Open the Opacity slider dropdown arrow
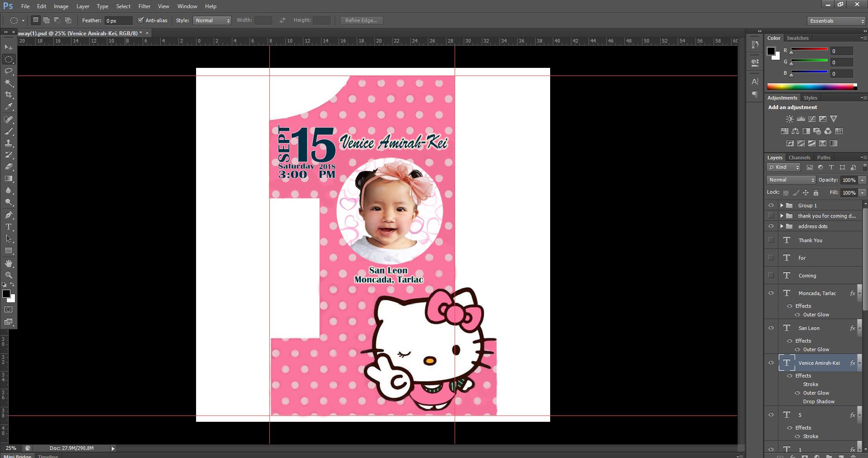This screenshot has width=868, height=458. coord(863,180)
